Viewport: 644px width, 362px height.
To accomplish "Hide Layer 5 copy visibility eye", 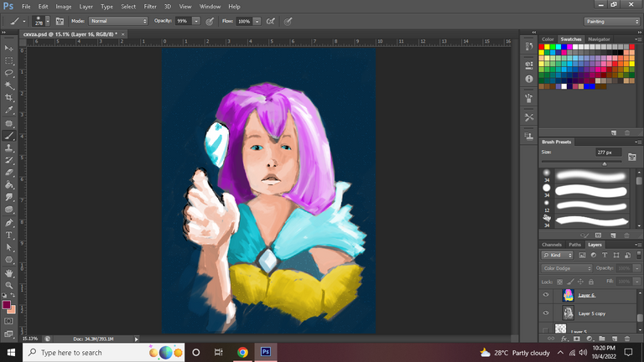I will point(545,313).
